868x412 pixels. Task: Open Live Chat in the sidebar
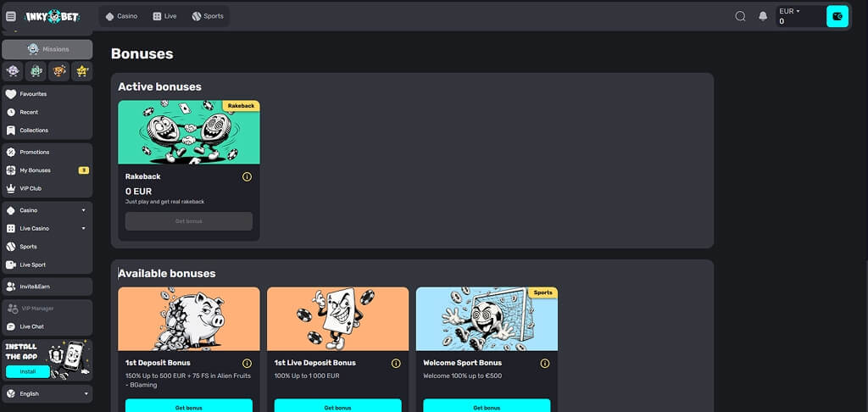(x=47, y=326)
